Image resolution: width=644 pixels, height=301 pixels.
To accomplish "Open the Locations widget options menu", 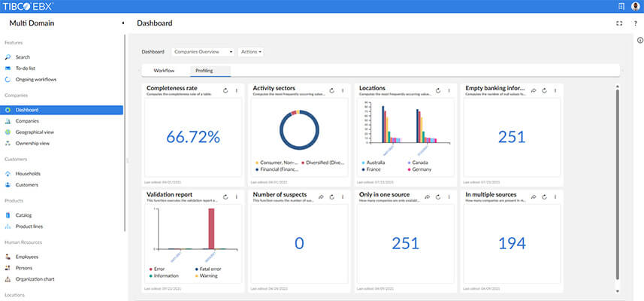I will pyautogui.click(x=449, y=90).
